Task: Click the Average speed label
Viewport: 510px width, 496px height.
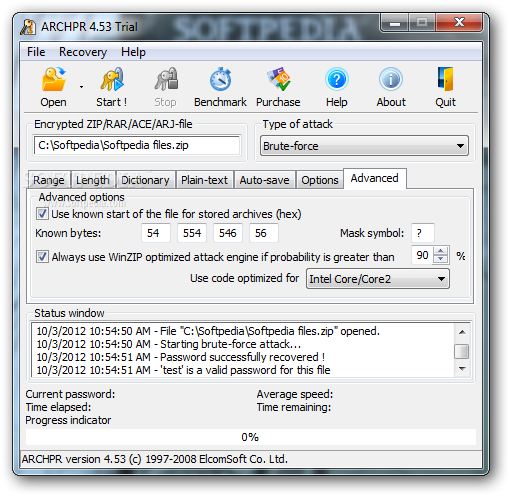Action: (295, 394)
